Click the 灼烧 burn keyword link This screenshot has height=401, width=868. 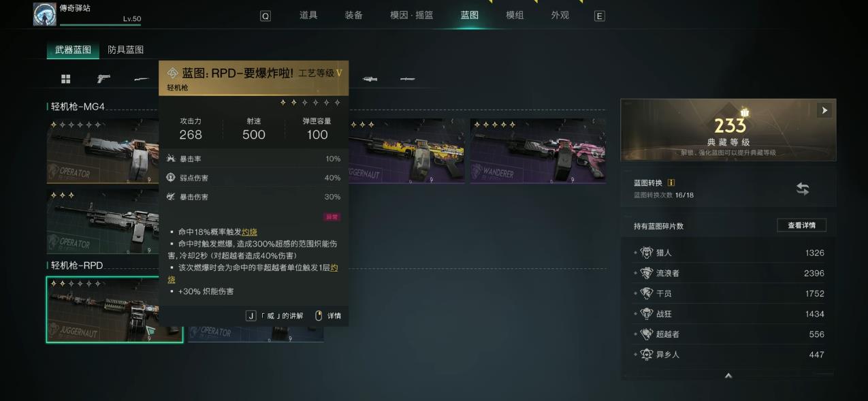(x=249, y=232)
